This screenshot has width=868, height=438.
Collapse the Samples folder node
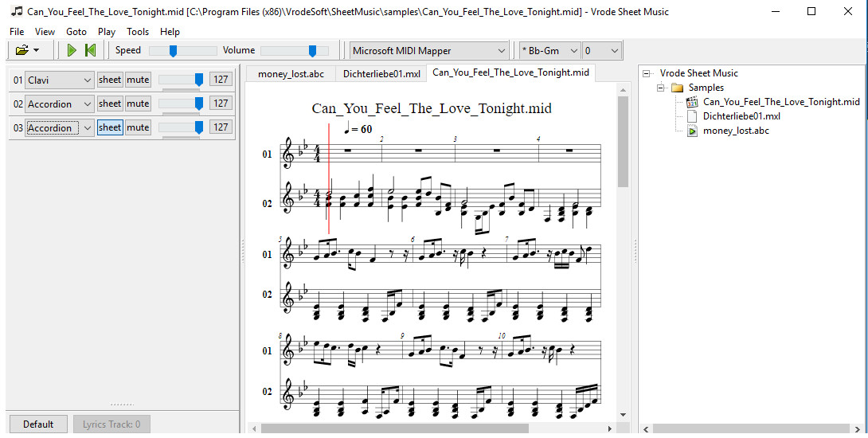[660, 88]
